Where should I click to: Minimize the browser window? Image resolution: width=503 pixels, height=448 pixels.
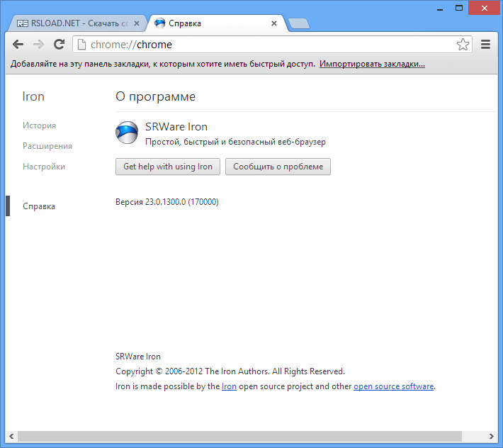point(440,9)
